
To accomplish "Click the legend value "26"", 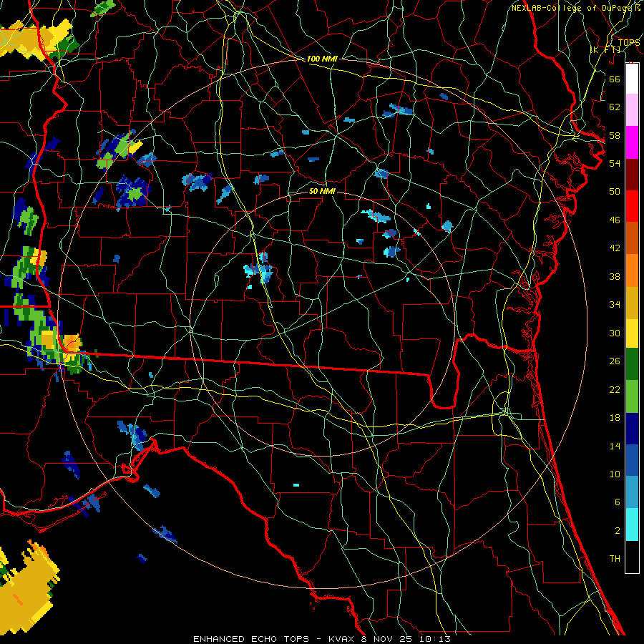I will (615, 361).
